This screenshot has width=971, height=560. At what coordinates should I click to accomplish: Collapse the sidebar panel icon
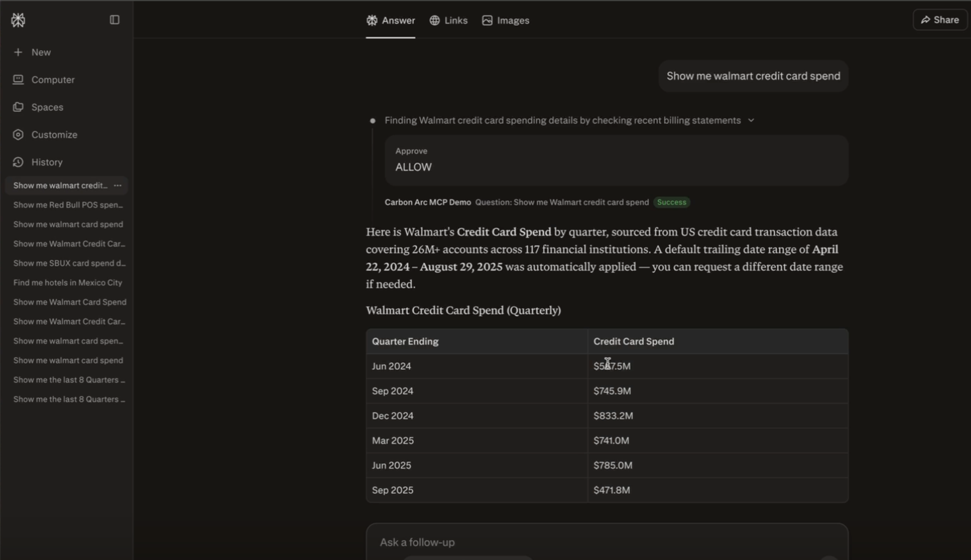[114, 20]
